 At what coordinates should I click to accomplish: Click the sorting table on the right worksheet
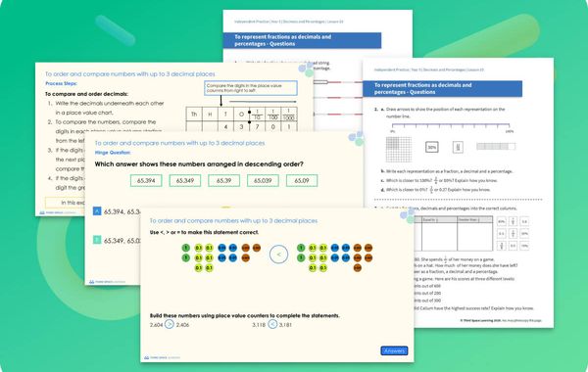[454, 233]
